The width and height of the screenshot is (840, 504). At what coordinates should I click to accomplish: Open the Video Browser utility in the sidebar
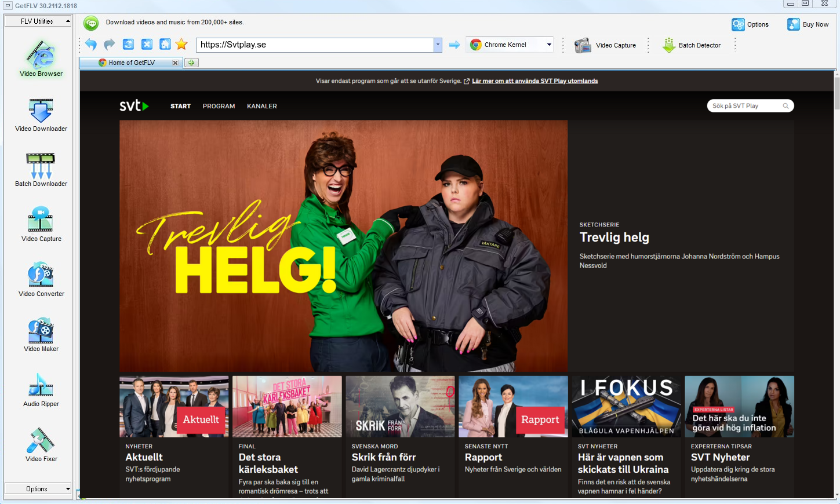(x=41, y=59)
